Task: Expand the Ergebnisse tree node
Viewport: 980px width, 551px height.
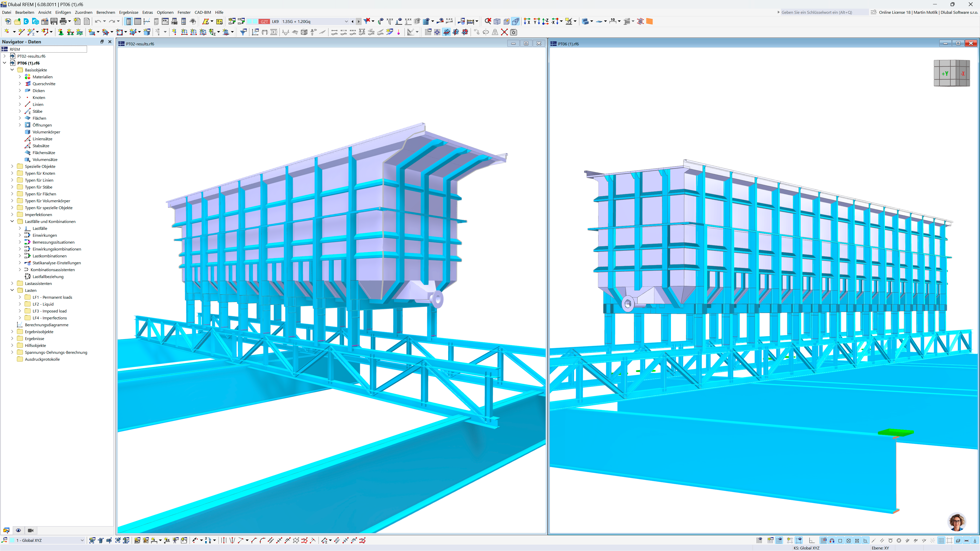Action: coord(12,339)
